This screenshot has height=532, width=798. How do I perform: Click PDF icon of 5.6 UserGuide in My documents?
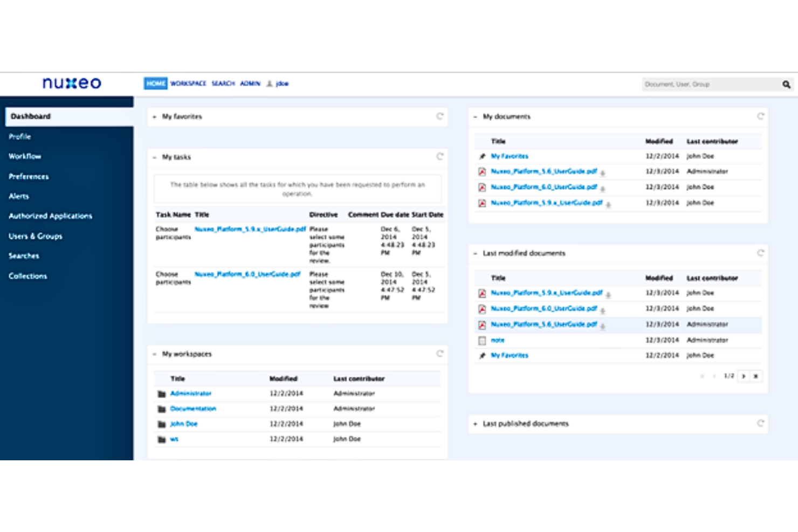click(482, 172)
